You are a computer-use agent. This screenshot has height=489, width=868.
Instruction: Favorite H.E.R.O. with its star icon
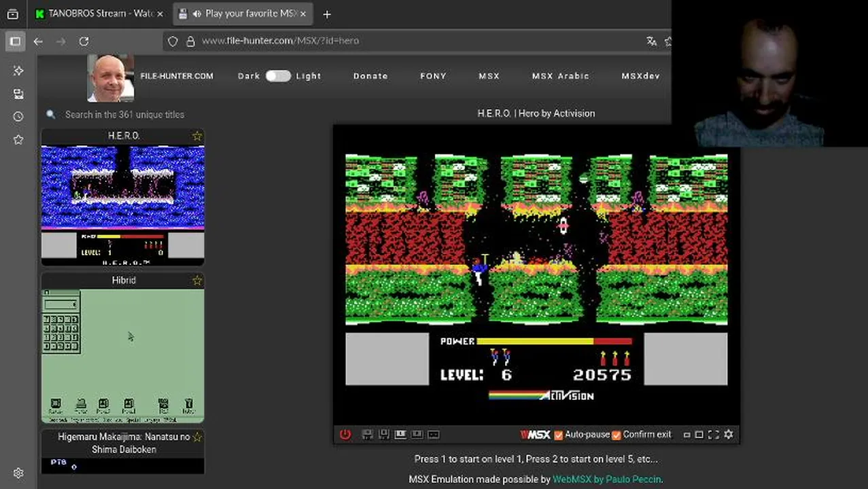[197, 136]
